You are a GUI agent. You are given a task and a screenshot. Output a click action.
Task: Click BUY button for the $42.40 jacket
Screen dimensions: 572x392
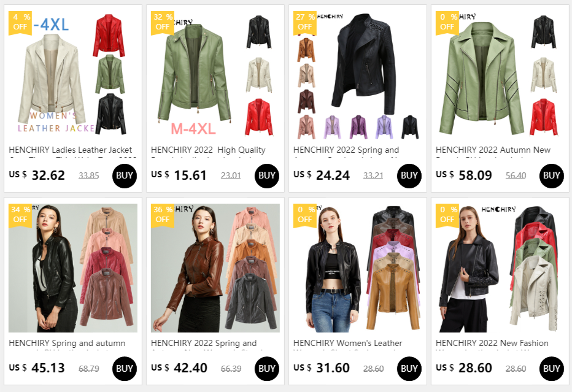(x=266, y=369)
